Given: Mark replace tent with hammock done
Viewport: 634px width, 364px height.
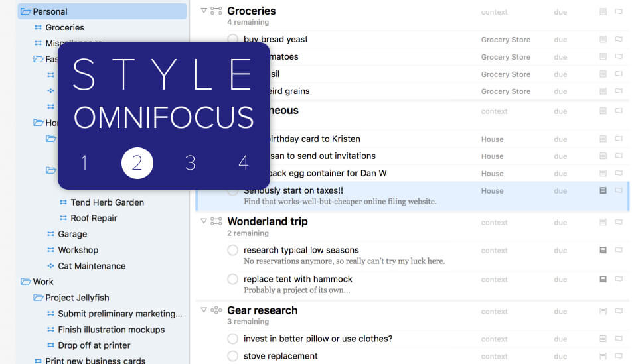Looking at the screenshot, I should [x=232, y=279].
